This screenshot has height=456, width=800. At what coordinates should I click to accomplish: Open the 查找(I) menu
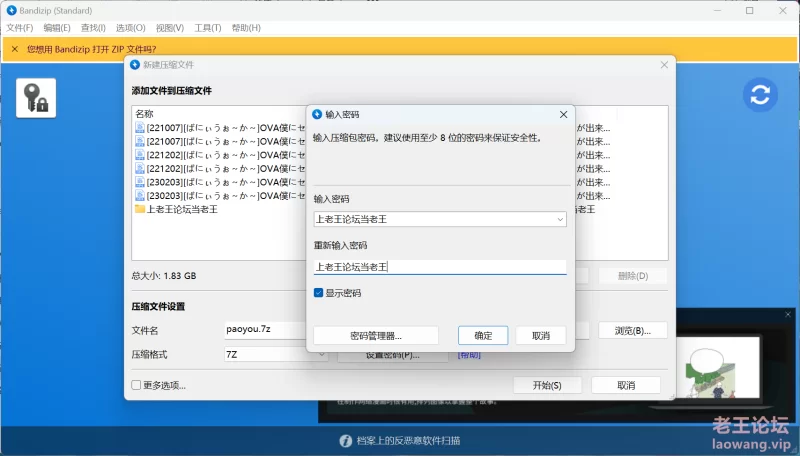coord(93,28)
